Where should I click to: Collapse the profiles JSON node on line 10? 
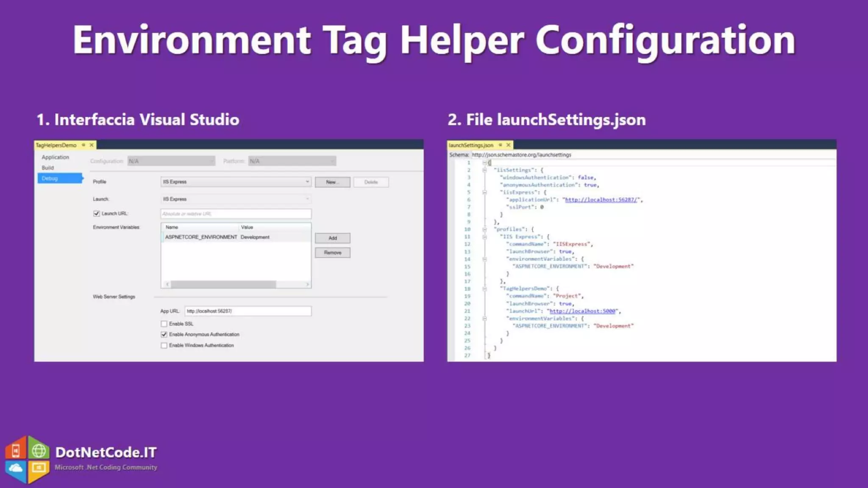[x=484, y=229]
